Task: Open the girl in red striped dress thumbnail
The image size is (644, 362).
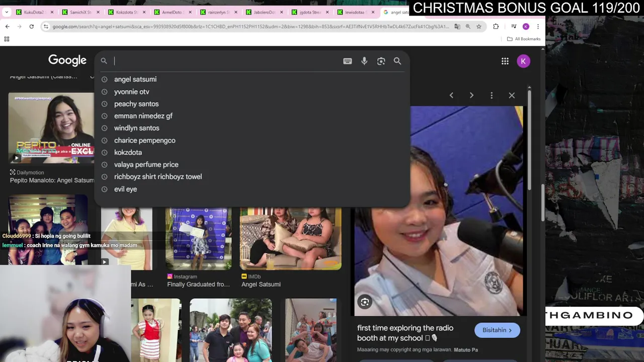Action: (156, 330)
